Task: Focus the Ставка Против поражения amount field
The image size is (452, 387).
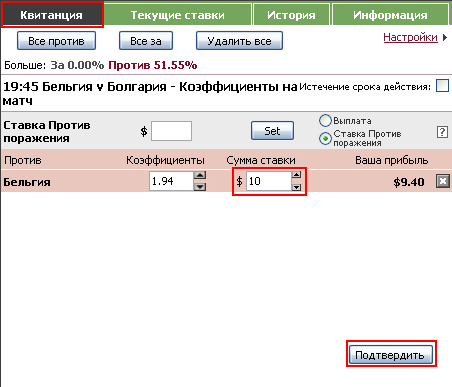Action: pos(171,131)
